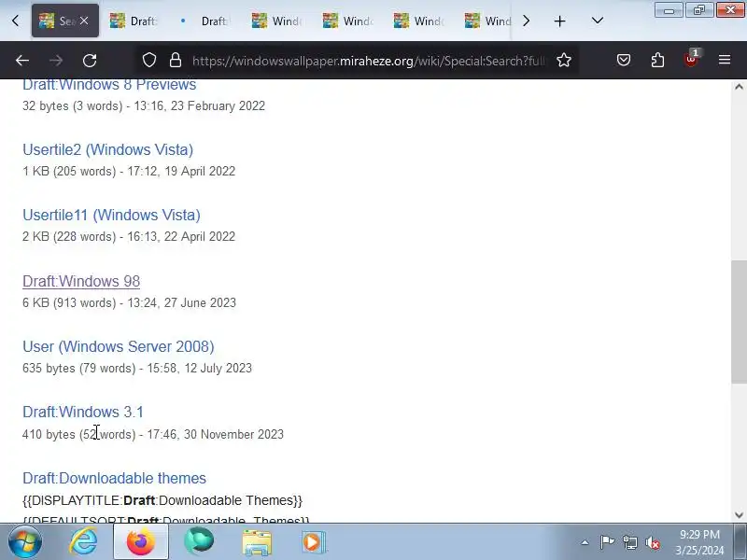
Task: Open the Draft:Windows 98 result
Action: pos(81,281)
